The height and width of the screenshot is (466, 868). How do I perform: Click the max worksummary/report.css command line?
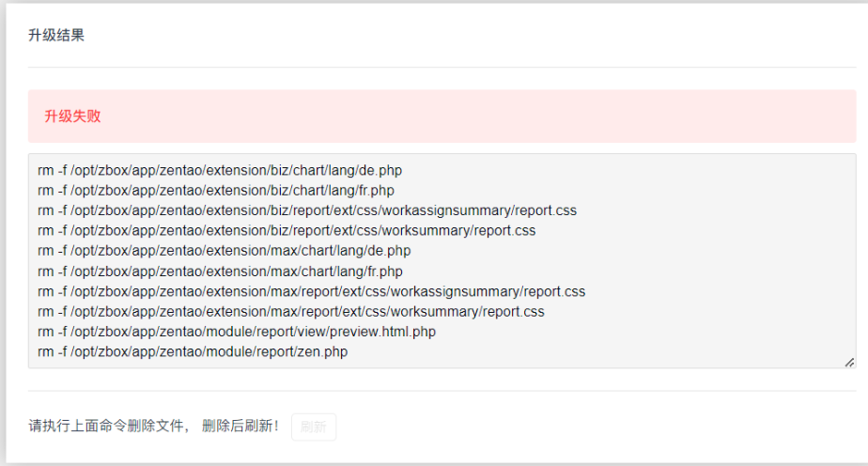coord(291,312)
